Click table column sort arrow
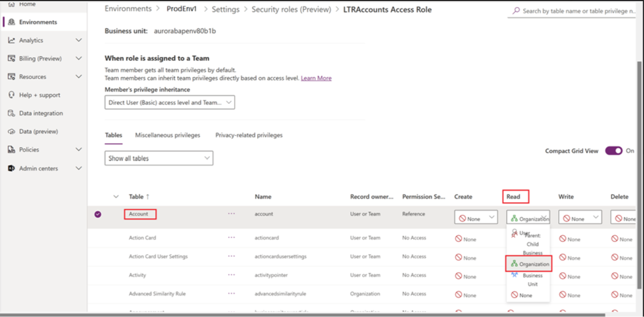The image size is (644, 317). (148, 197)
